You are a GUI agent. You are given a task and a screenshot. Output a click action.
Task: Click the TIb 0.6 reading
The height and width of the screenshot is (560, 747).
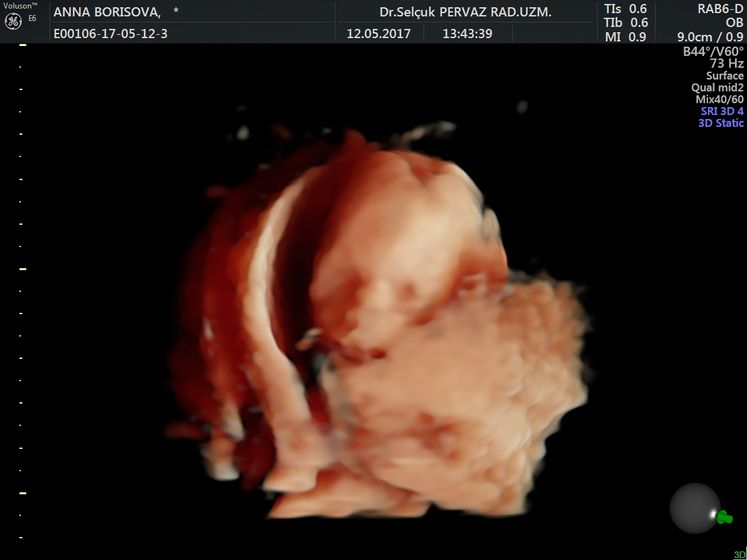[x=626, y=23]
